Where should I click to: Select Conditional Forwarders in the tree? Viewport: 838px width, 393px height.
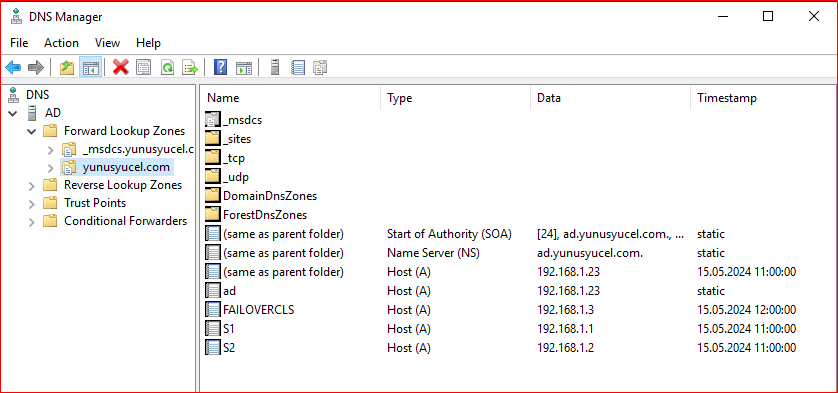pyautogui.click(x=126, y=221)
